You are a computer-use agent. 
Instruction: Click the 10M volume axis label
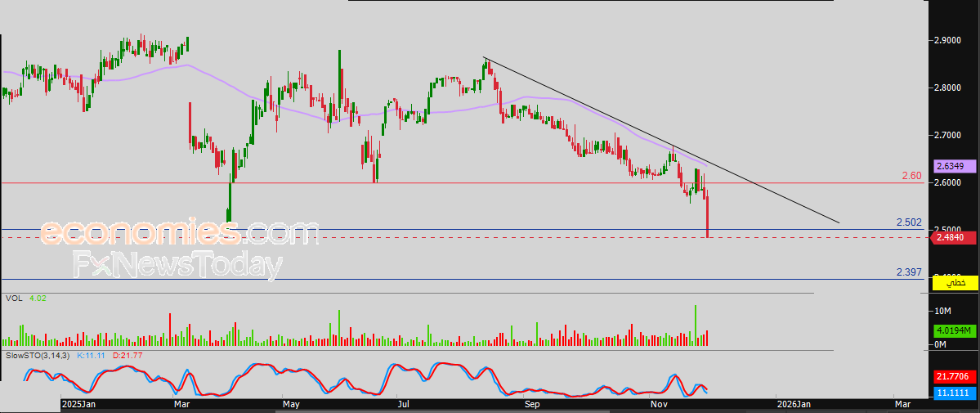943,311
